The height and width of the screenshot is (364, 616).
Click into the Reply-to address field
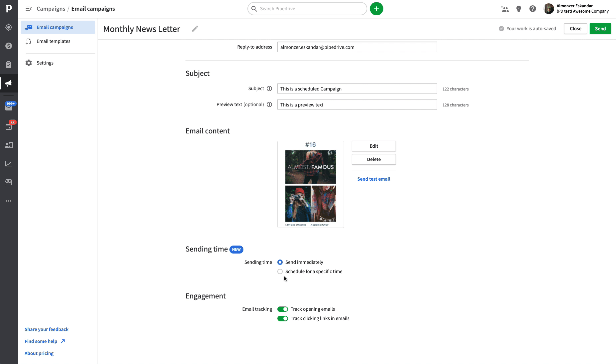357,47
